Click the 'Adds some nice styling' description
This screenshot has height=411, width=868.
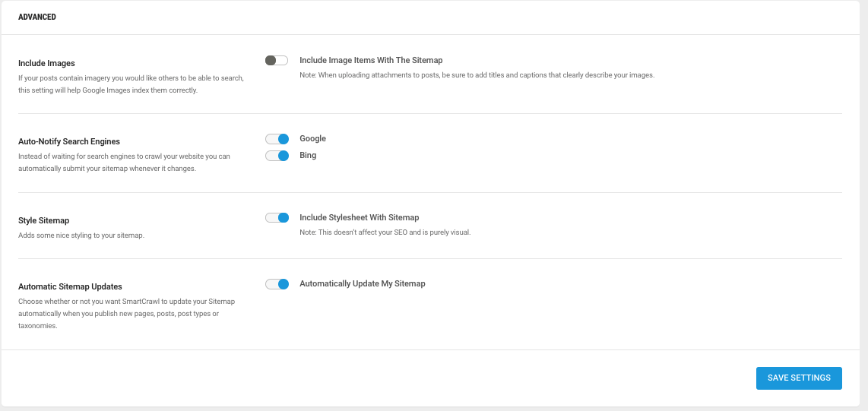[x=81, y=236]
